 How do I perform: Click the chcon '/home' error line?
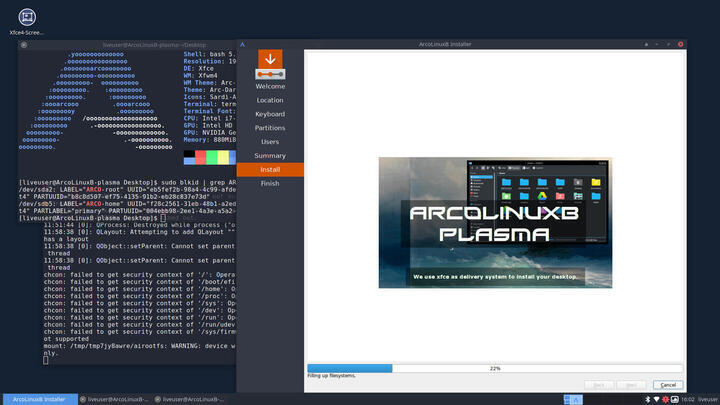140,289
